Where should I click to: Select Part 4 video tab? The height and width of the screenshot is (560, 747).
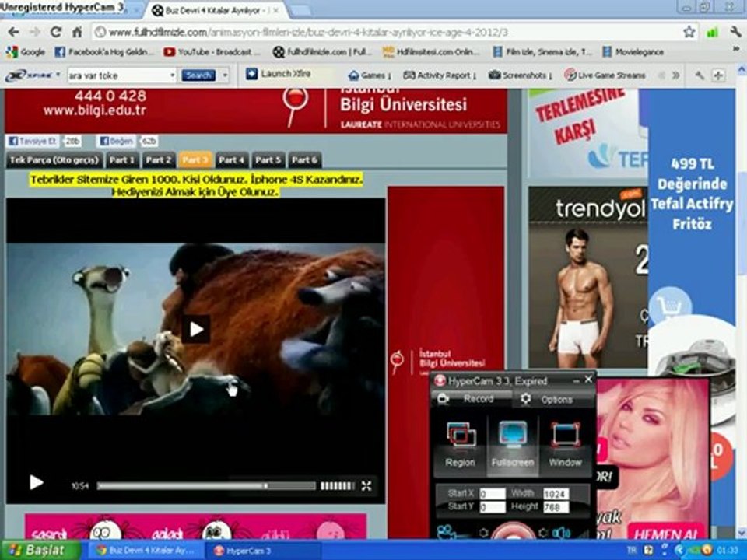tap(232, 160)
